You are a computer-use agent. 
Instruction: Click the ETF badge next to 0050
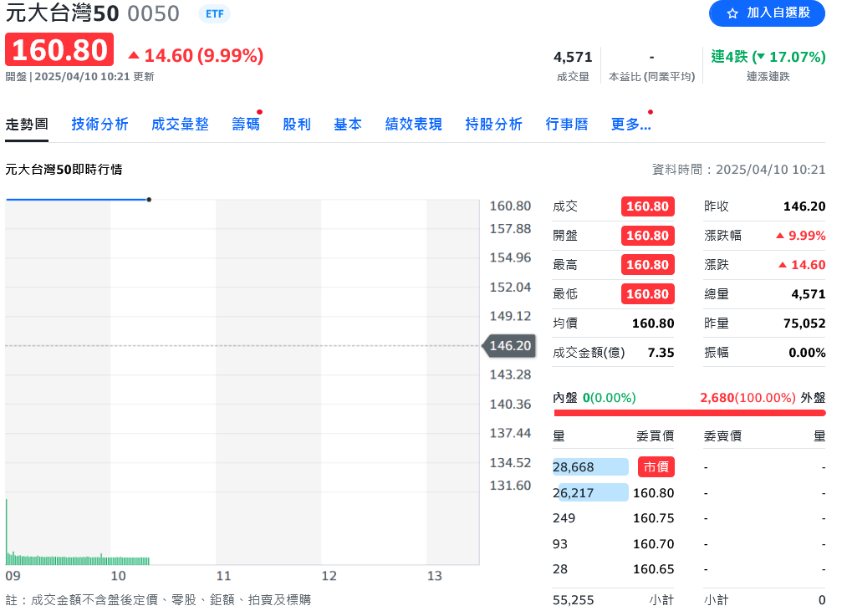pos(214,14)
